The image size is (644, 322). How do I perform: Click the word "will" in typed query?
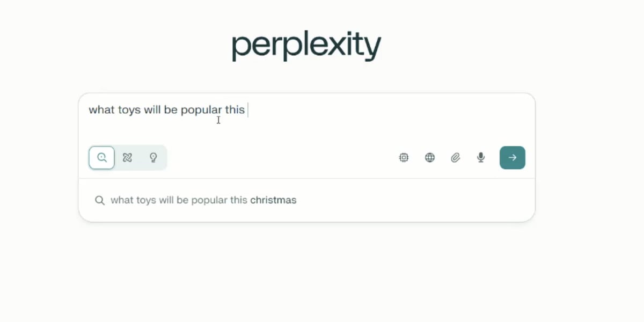tap(152, 110)
